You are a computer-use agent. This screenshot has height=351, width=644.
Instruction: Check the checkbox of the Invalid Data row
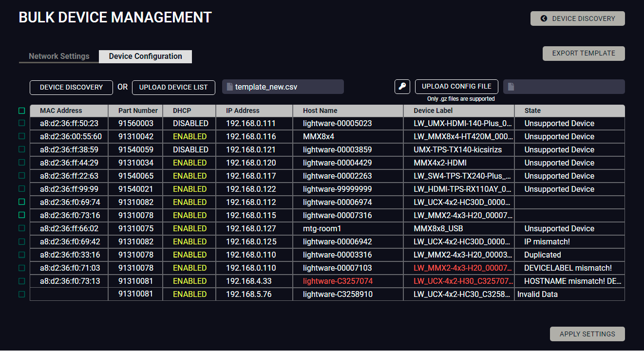[21, 294]
